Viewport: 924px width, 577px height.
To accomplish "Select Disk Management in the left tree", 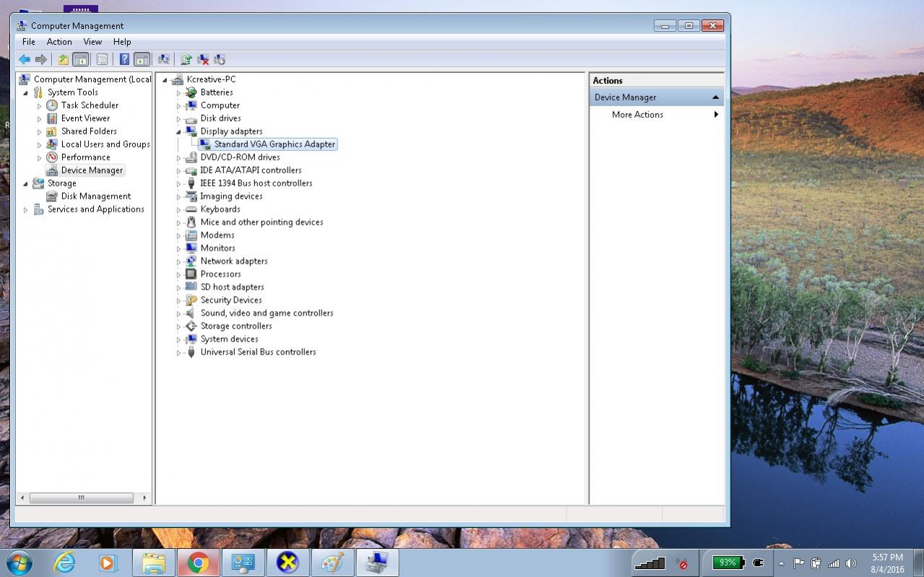I will [x=95, y=196].
